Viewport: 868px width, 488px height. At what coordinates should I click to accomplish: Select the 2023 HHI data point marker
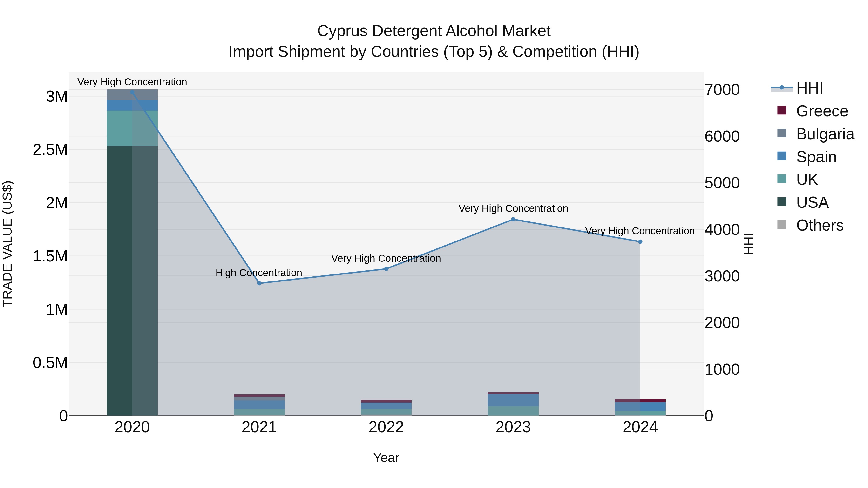click(x=513, y=219)
